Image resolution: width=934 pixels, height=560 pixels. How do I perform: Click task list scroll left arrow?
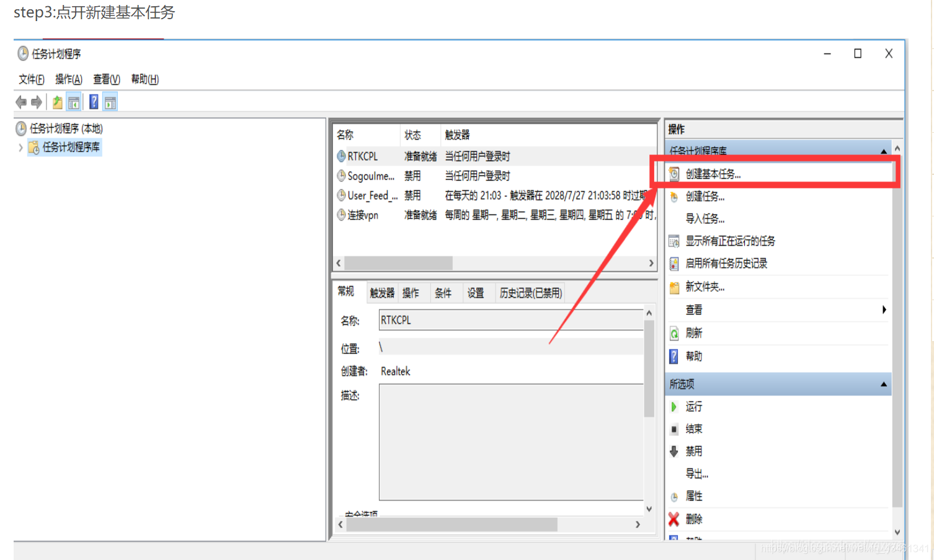(339, 263)
